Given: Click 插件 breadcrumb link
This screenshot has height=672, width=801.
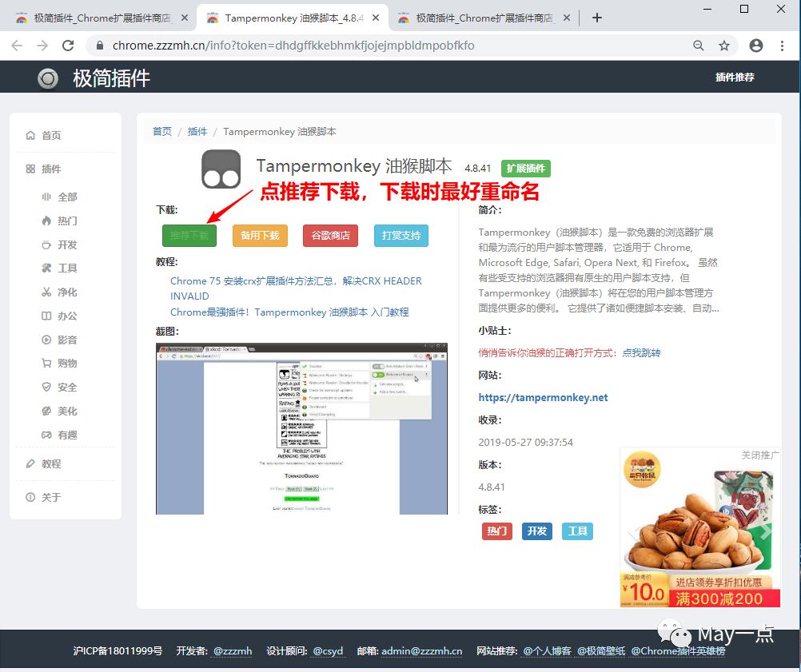Looking at the screenshot, I should pos(197,132).
